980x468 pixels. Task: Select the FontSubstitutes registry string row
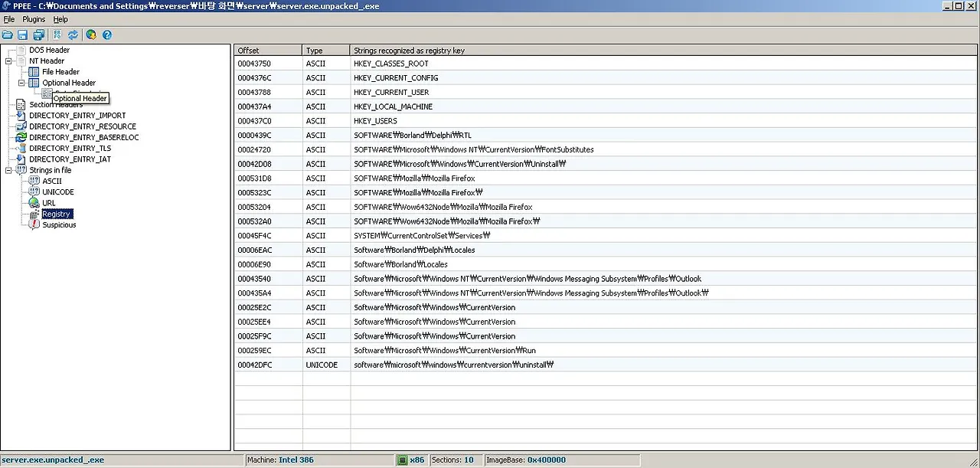[x=606, y=149]
